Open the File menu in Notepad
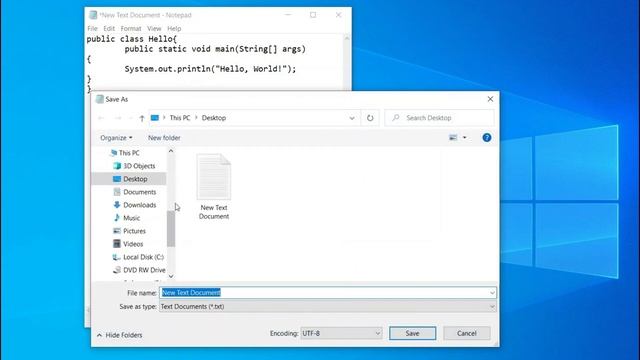640x360 pixels. click(x=92, y=29)
